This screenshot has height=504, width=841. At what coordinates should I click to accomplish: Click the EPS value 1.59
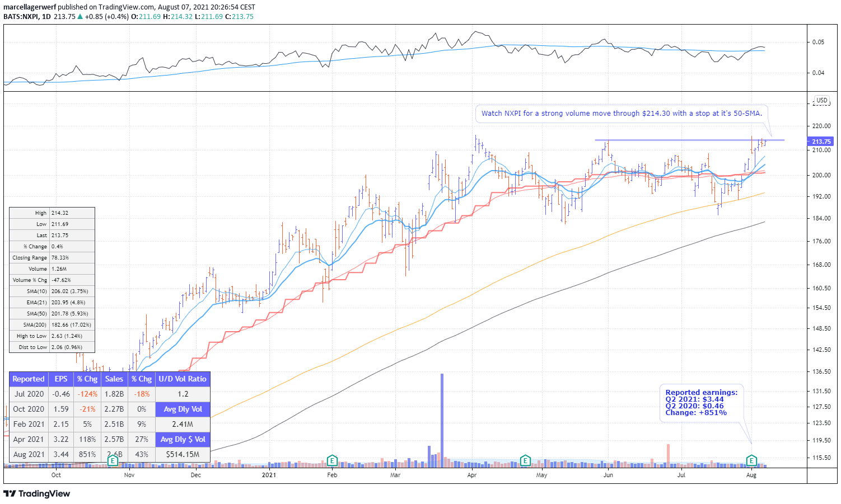tap(61, 409)
